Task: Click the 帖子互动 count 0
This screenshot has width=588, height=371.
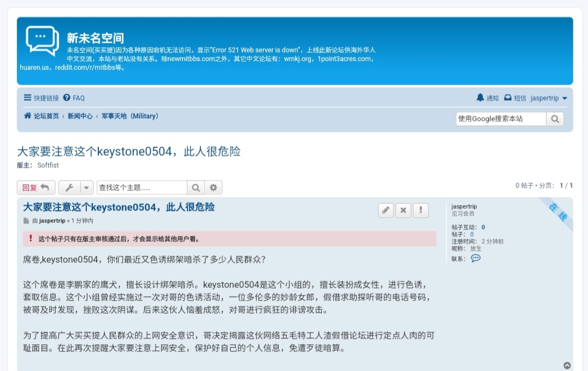Action: pos(483,227)
